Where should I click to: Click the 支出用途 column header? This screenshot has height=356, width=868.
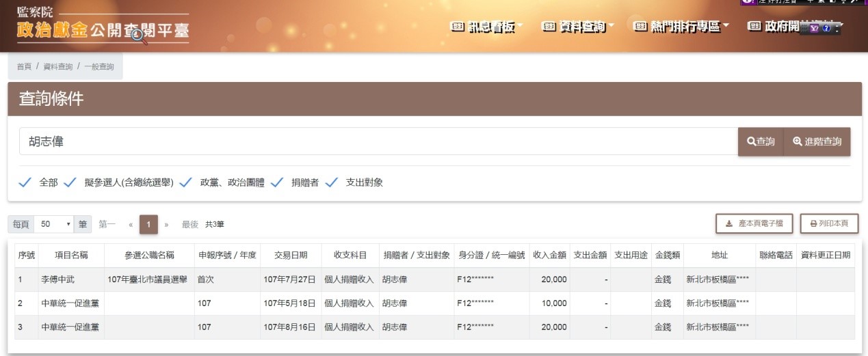tap(631, 255)
